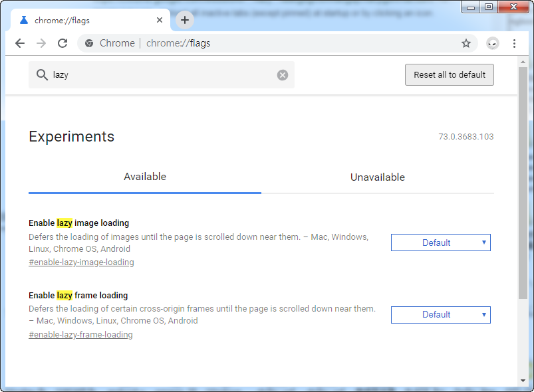Clear the lazy search term with the X icon
534x392 pixels.
pyautogui.click(x=282, y=74)
